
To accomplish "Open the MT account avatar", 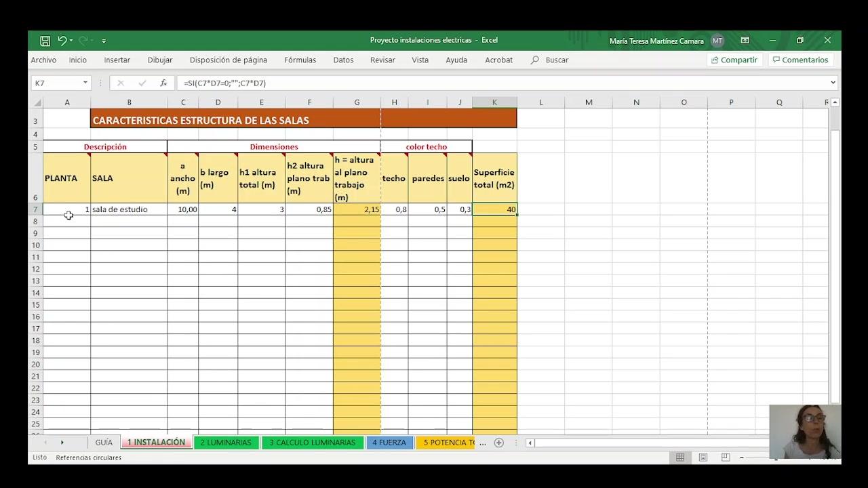I will pos(717,41).
